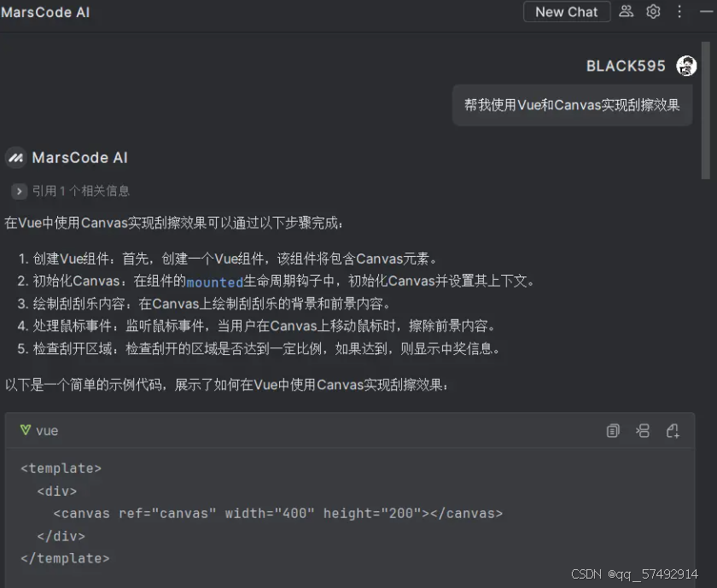Click the MarsCode AI logo icon

[16, 158]
